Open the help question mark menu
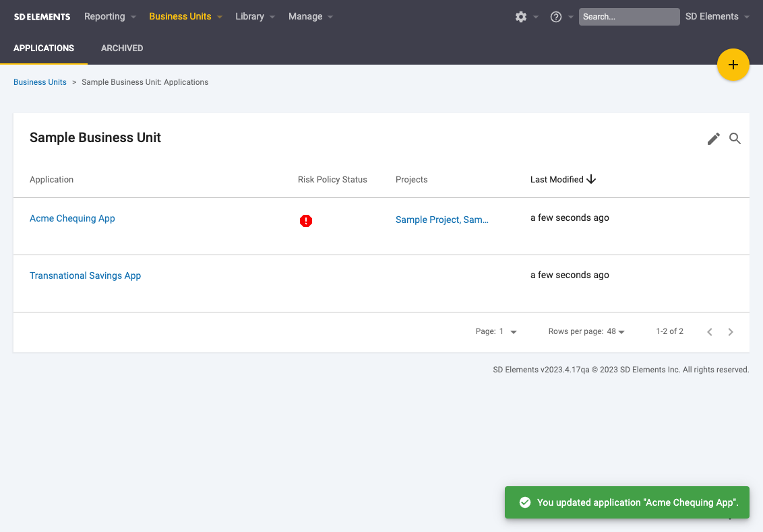 555,17
